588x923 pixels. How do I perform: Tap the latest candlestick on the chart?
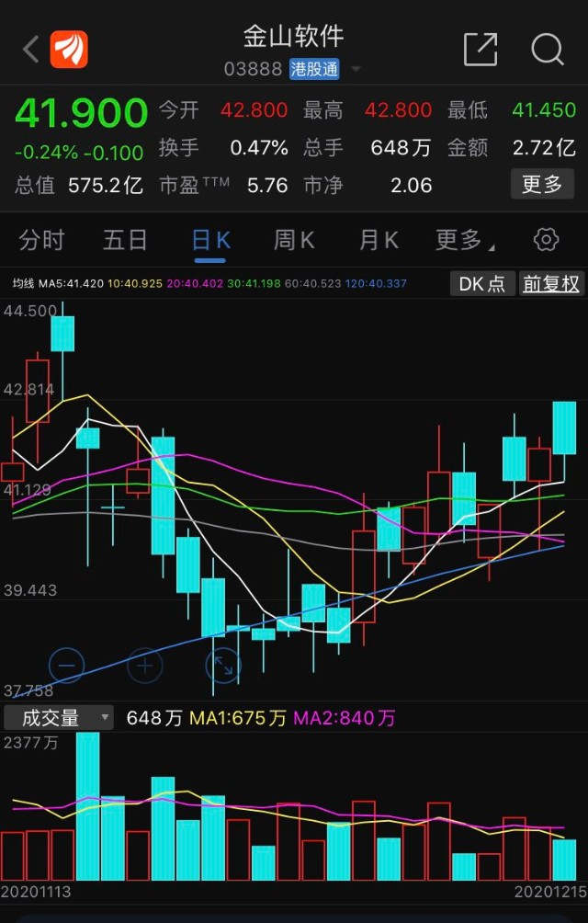click(x=564, y=428)
